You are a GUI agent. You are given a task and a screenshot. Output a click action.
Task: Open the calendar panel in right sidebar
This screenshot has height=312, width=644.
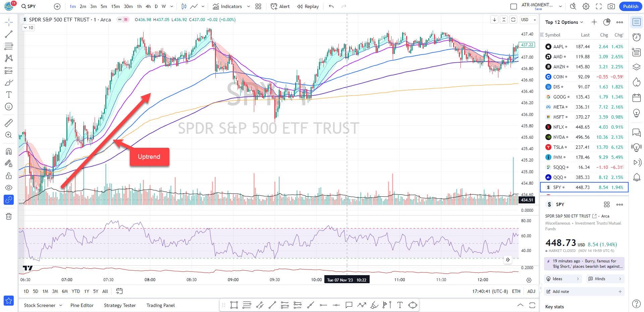pos(636,98)
